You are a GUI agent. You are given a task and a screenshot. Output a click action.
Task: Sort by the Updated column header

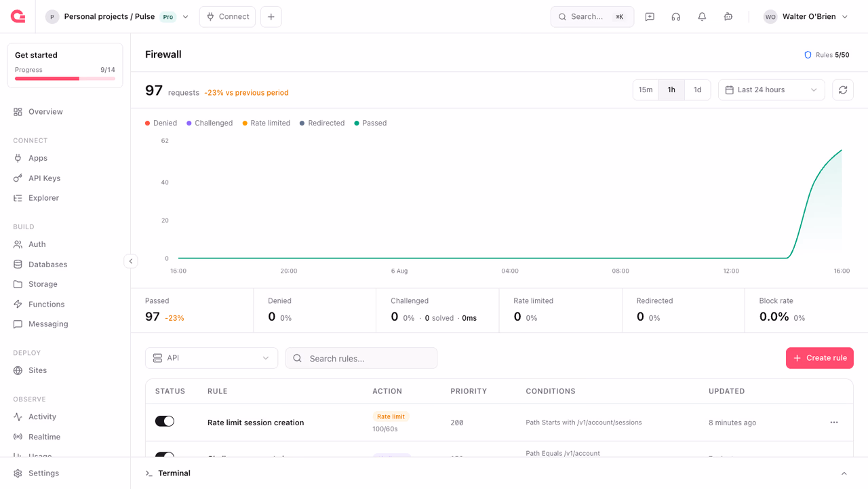(727, 391)
